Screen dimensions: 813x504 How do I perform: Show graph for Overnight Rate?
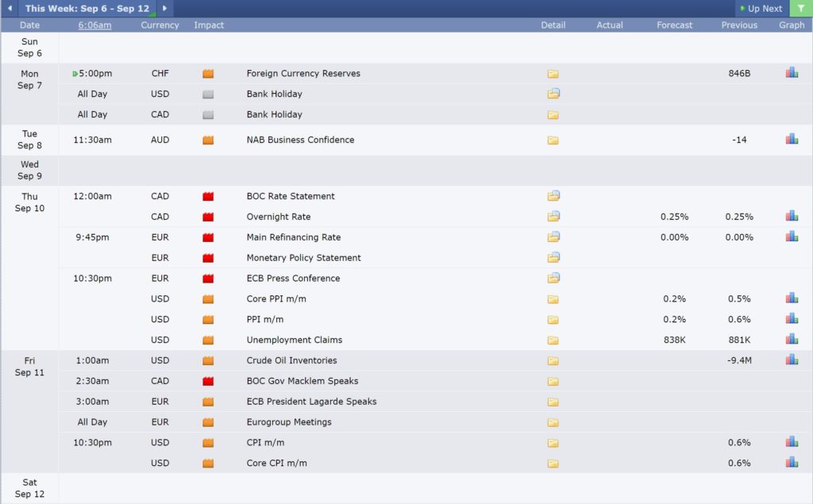[x=792, y=216]
